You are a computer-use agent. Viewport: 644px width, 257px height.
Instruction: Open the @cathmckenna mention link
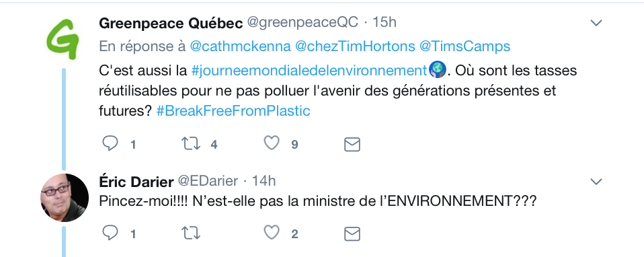tap(240, 46)
